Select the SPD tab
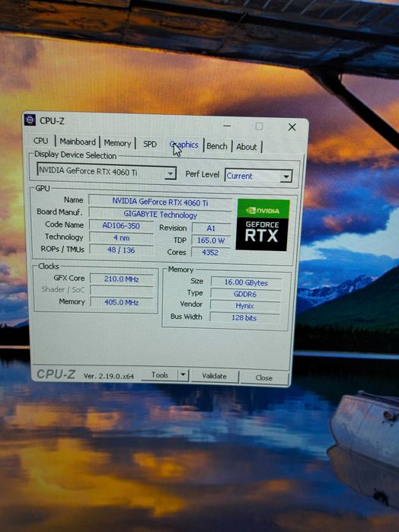399x532 pixels. point(150,144)
